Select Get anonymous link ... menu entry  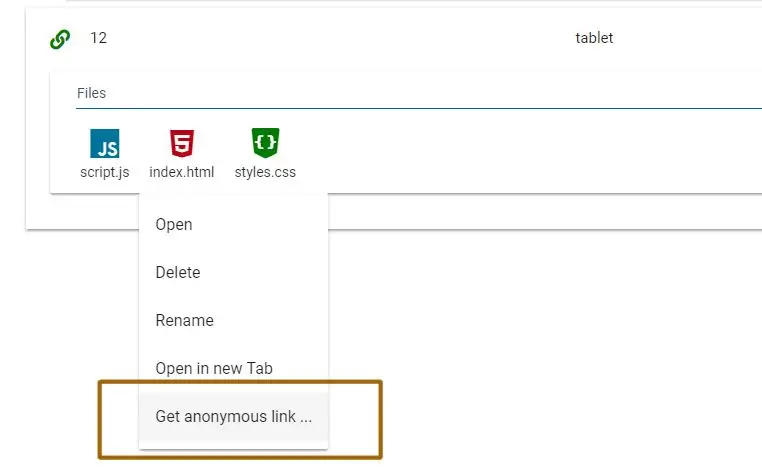pyautogui.click(x=233, y=417)
